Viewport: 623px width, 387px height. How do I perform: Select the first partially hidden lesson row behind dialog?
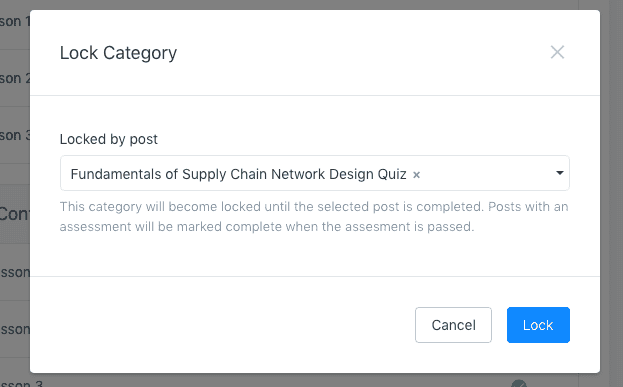point(15,21)
